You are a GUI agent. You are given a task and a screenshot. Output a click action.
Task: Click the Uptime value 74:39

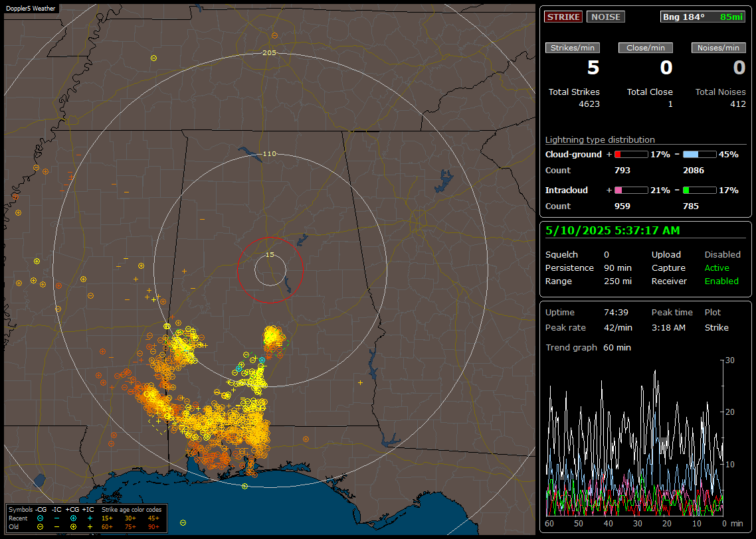coord(616,313)
